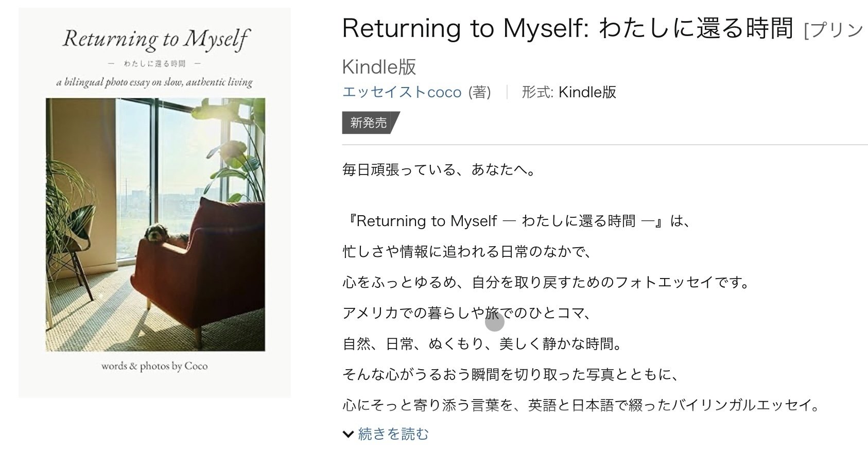
Task: Click "words & photos by Coco" on cover
Action: pos(154,366)
